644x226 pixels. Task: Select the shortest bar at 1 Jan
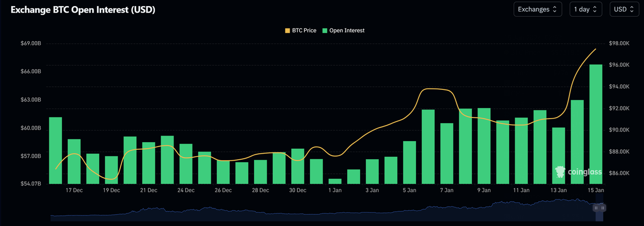[335, 181]
